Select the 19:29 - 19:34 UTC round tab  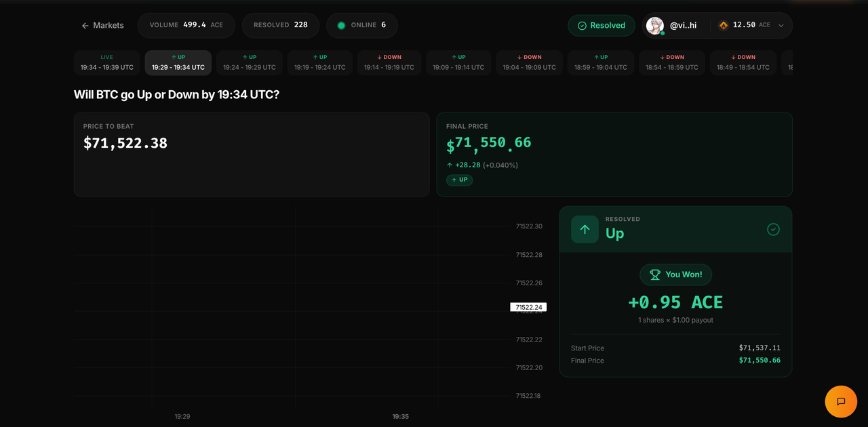click(x=178, y=62)
